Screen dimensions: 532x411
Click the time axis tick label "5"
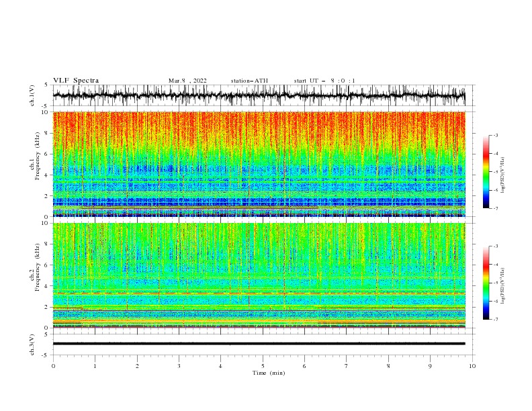263,366
